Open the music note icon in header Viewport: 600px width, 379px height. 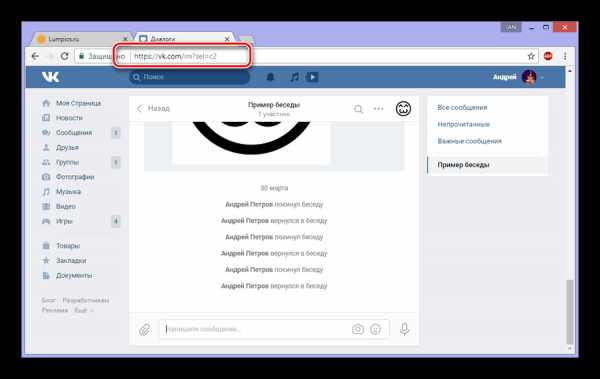(x=294, y=77)
